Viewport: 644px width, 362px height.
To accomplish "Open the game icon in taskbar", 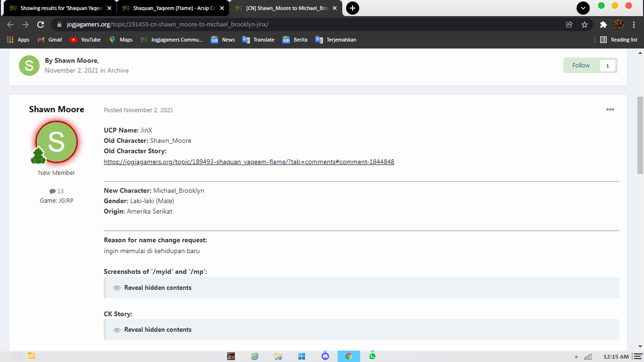I will coord(231,356).
